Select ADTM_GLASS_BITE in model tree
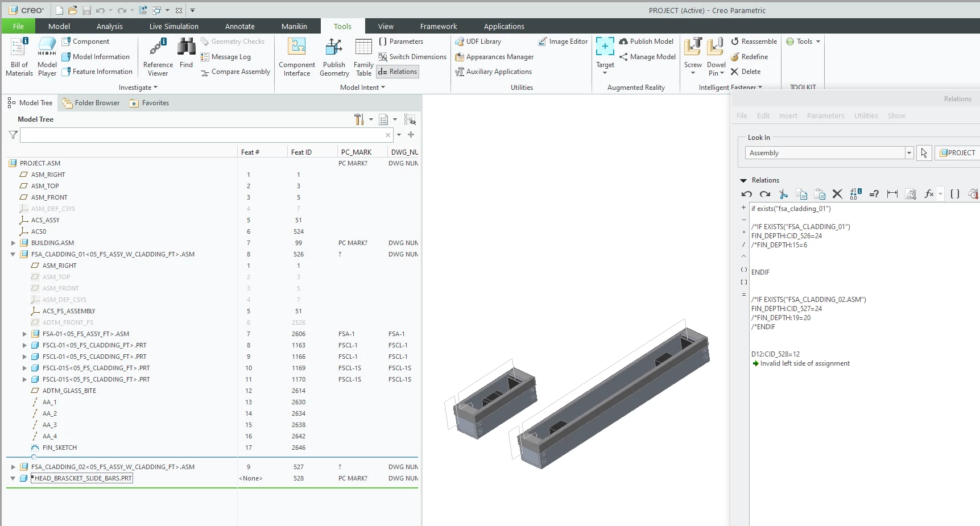This screenshot has height=526, width=980. tap(69, 391)
